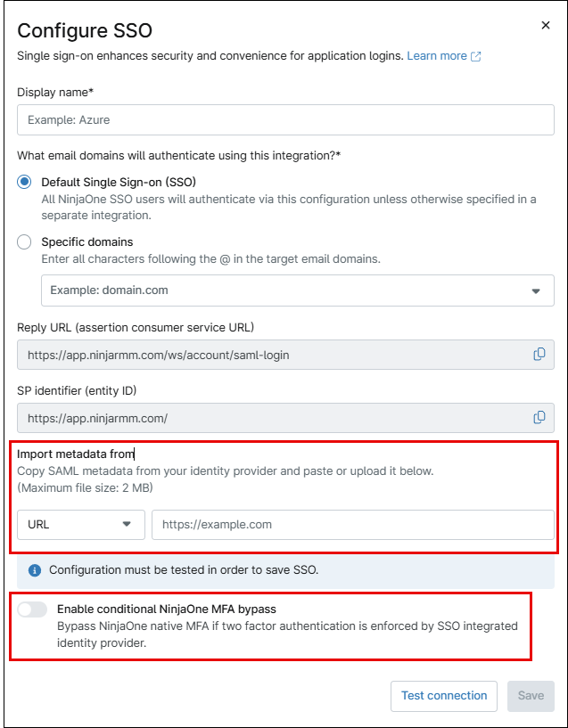The height and width of the screenshot is (728, 568).
Task: Close the Configure SSO dialog with the X
Action: (545, 25)
